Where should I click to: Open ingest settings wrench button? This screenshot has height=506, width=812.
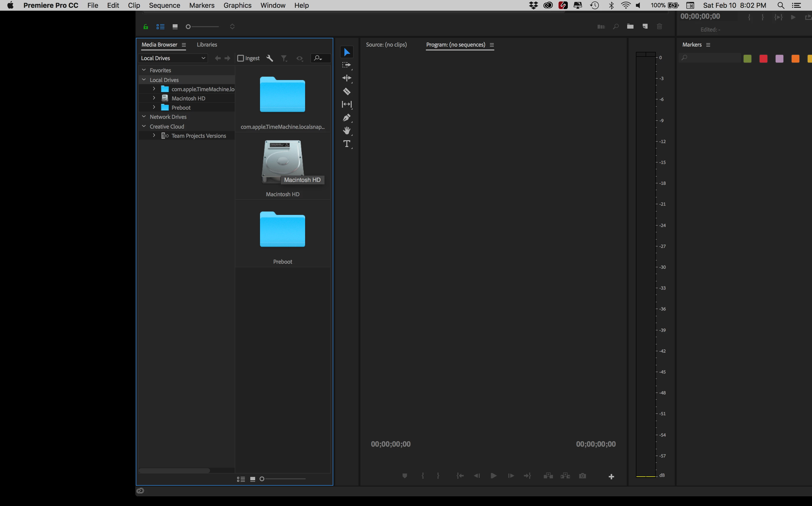click(x=270, y=58)
